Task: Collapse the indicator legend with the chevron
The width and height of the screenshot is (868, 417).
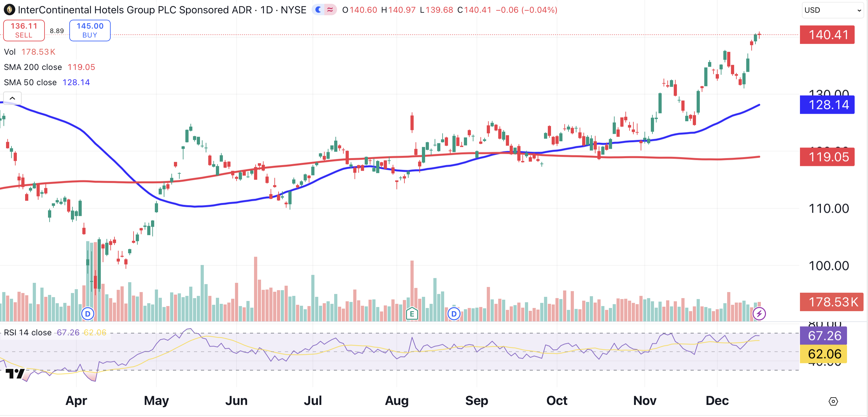Action: pos(12,98)
